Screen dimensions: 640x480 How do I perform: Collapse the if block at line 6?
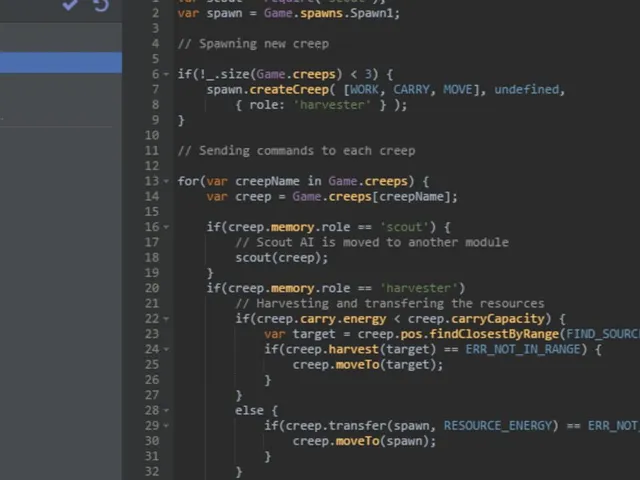[166, 74]
